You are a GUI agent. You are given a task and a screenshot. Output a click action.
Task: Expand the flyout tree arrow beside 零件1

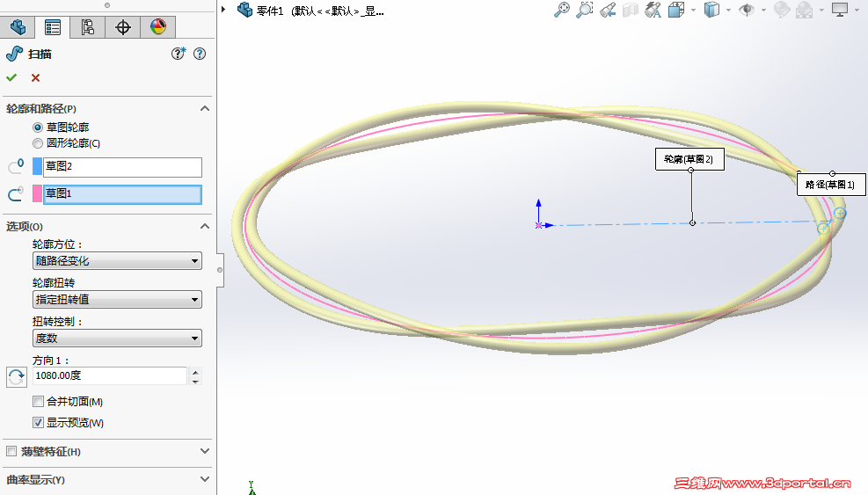coord(223,10)
